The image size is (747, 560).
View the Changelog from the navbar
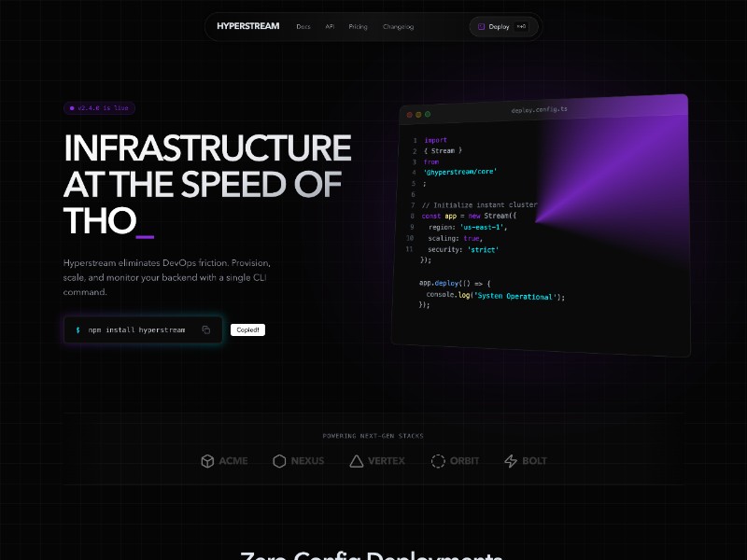[x=398, y=27]
